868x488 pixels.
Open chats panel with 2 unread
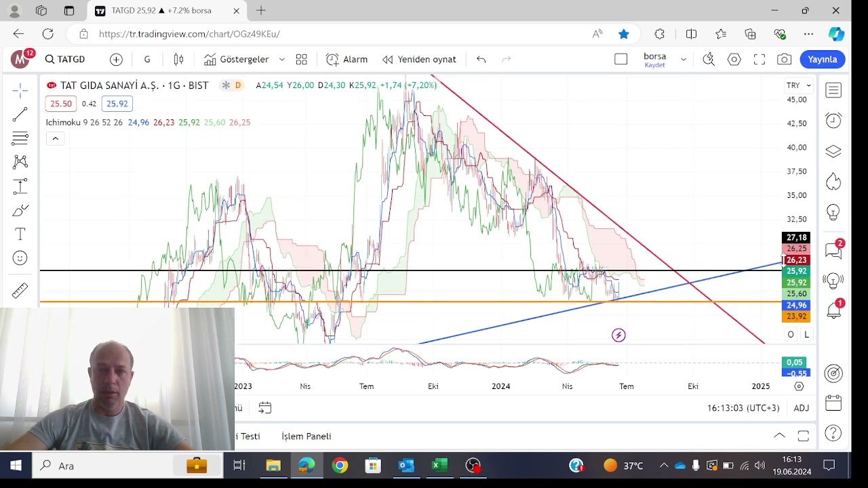[x=833, y=250]
